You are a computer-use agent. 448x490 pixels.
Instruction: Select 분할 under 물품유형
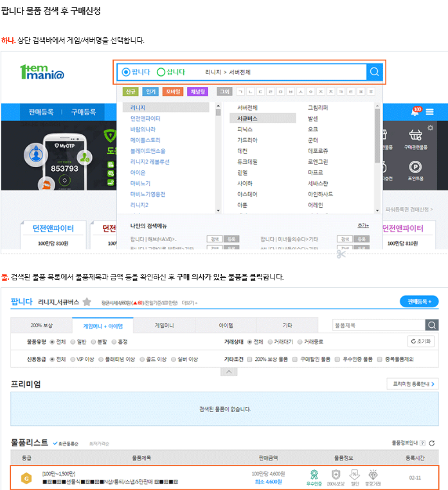[93, 342]
